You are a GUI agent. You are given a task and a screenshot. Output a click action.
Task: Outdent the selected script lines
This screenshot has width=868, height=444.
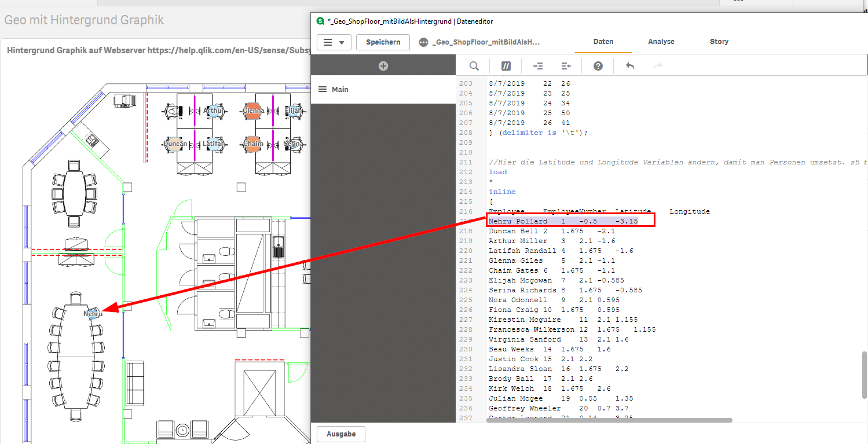coord(566,66)
